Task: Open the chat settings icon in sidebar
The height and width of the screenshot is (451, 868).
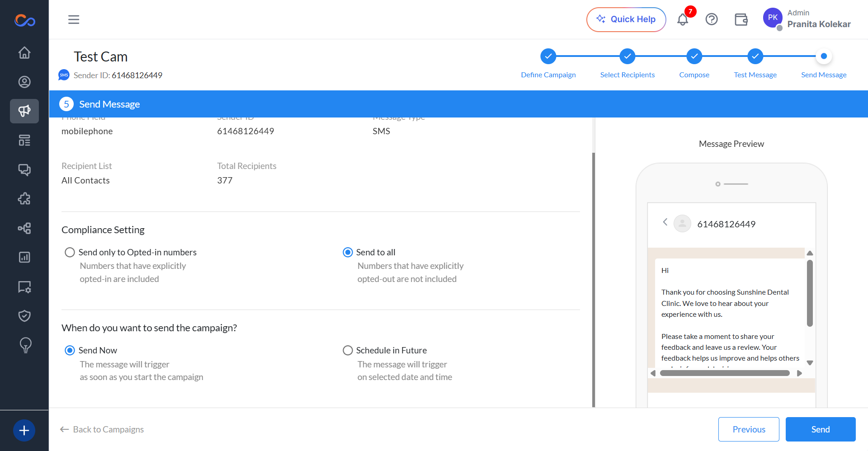Action: tap(24, 287)
